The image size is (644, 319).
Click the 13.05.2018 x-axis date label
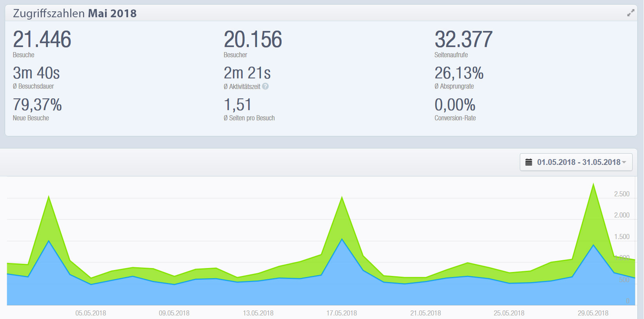click(x=258, y=313)
